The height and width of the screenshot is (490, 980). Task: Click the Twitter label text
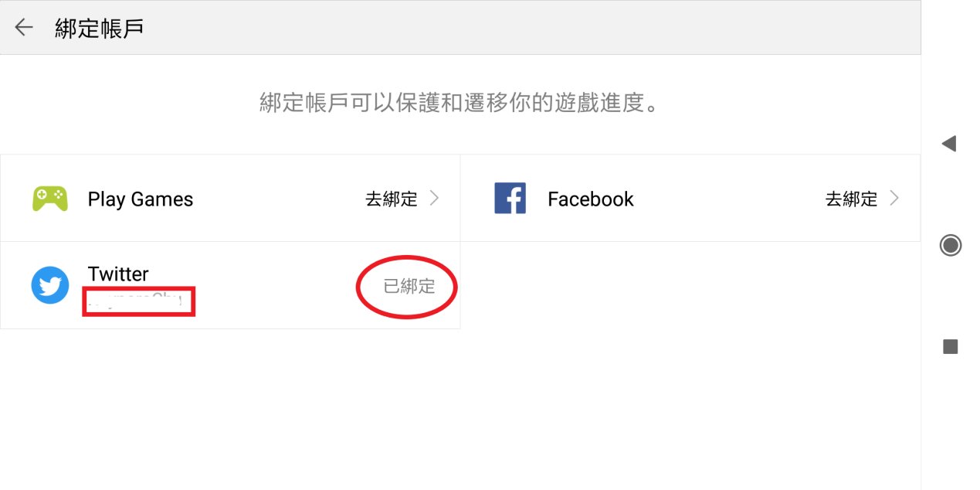[x=118, y=274]
